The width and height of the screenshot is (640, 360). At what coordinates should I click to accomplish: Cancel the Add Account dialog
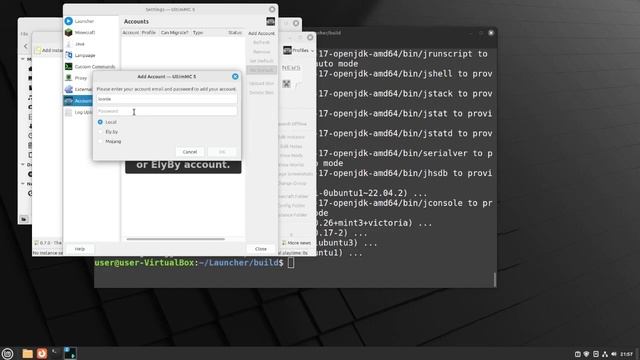pos(190,152)
